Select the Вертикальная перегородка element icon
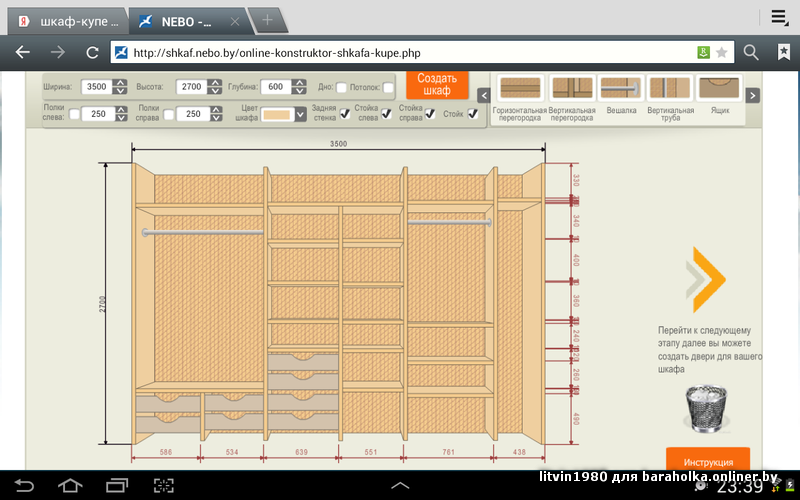This screenshot has width=800, height=500. pyautogui.click(x=572, y=88)
